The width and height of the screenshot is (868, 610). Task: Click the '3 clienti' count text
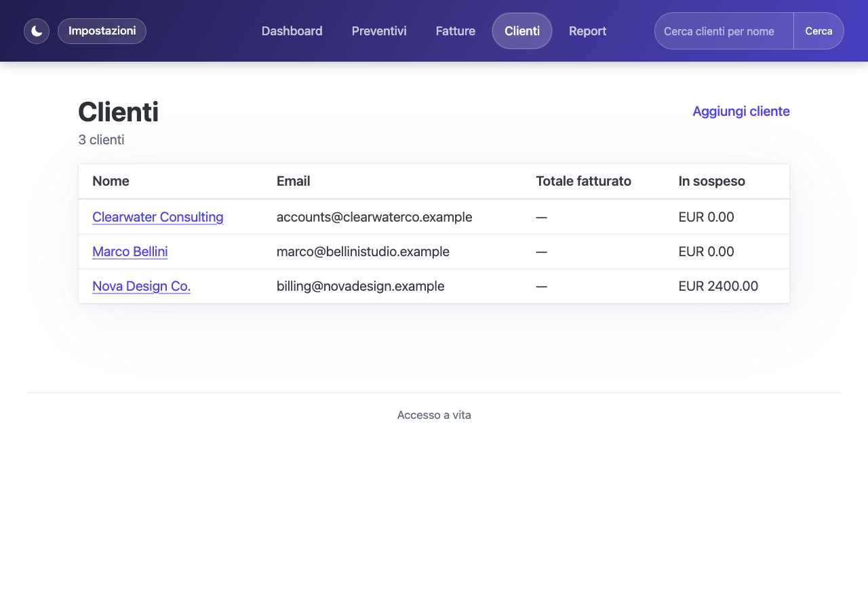click(x=101, y=140)
